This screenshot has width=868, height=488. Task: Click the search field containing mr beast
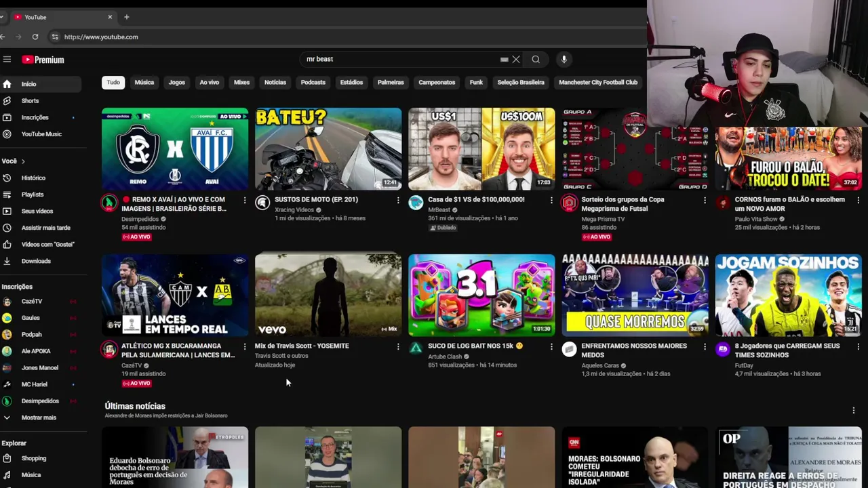pos(401,60)
